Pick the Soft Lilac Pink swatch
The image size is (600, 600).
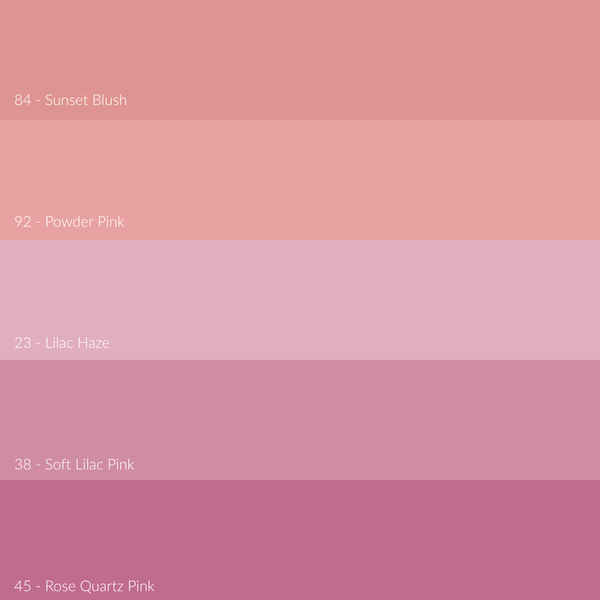300,420
